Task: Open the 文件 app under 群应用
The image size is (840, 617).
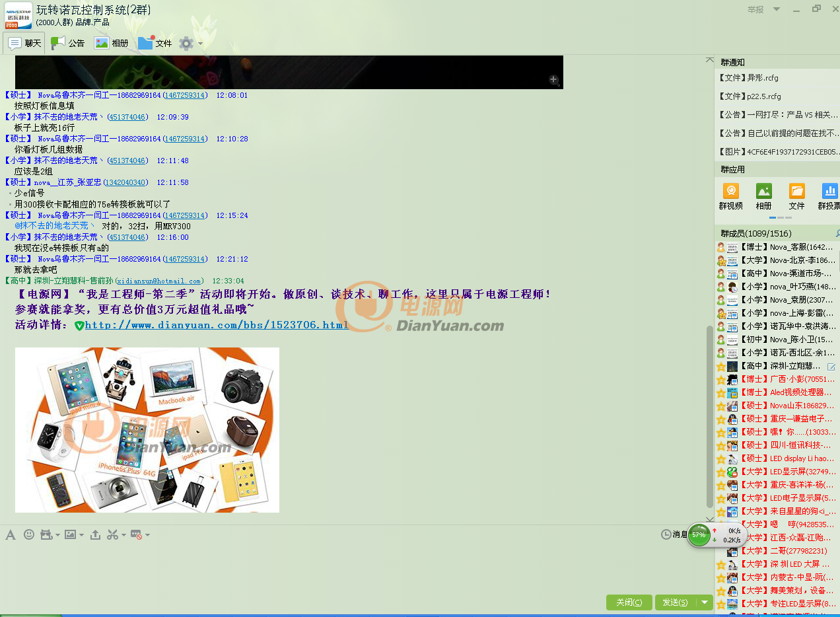Action: [x=797, y=197]
